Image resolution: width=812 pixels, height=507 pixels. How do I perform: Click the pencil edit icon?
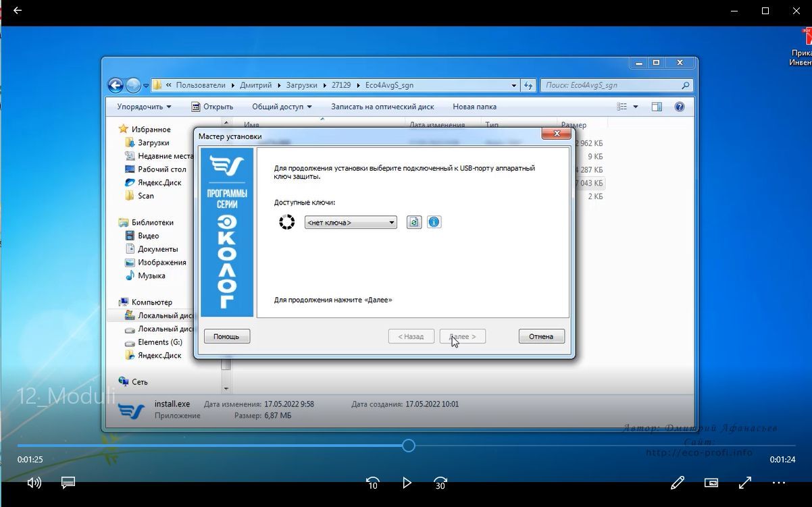tap(677, 483)
